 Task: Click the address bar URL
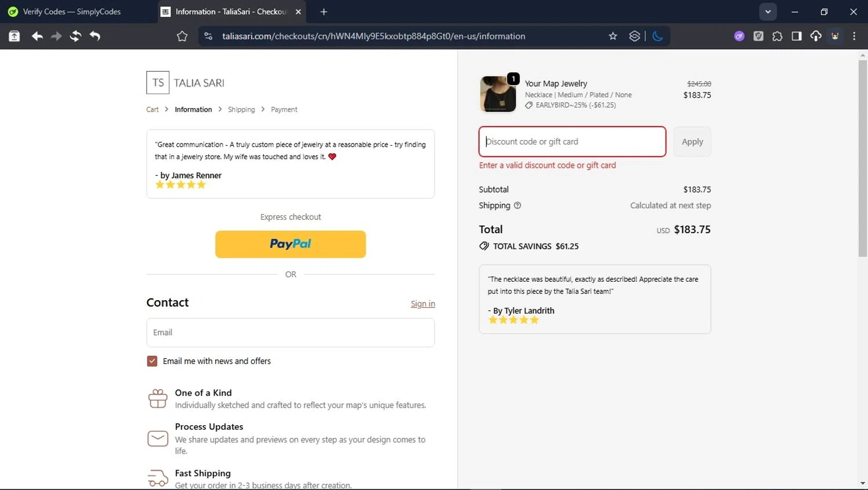374,36
